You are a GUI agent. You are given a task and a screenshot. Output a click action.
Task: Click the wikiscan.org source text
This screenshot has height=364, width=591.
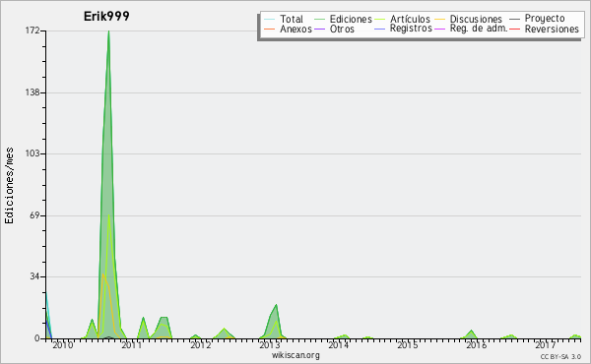295,355
